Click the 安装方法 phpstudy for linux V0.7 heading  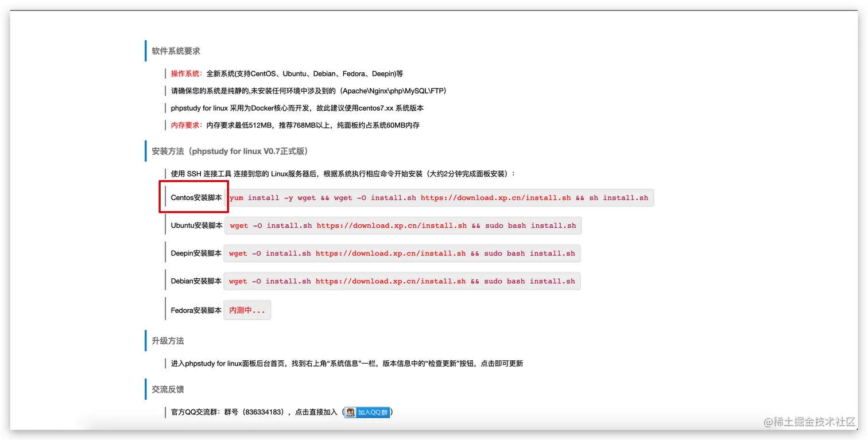point(232,151)
